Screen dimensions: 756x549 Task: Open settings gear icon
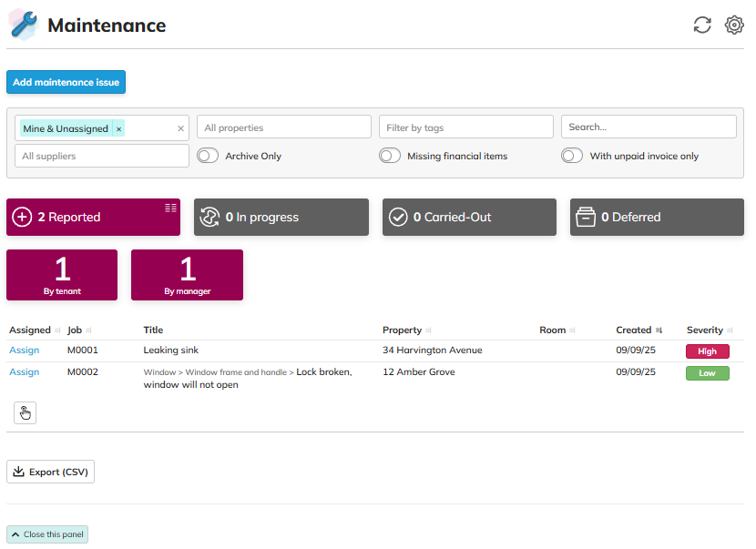[734, 25]
